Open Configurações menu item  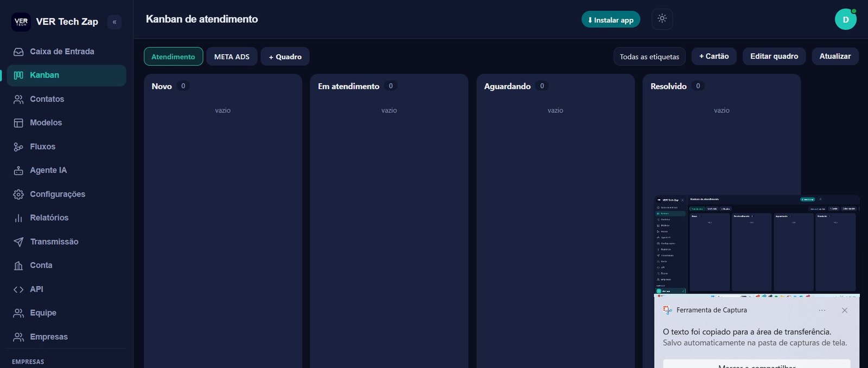(66, 194)
